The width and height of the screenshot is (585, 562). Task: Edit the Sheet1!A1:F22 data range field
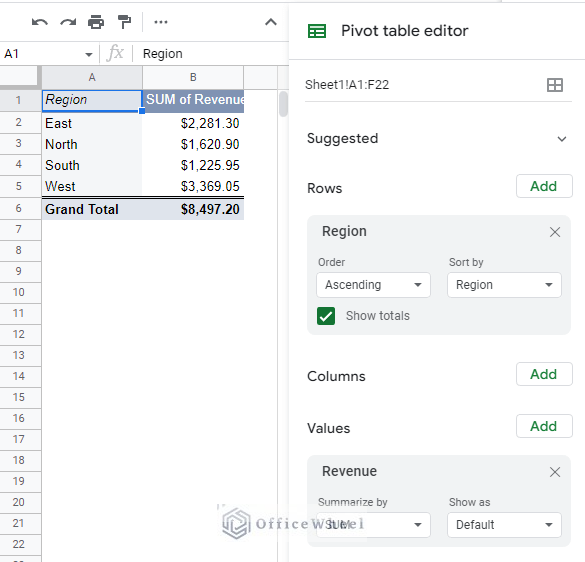(422, 85)
